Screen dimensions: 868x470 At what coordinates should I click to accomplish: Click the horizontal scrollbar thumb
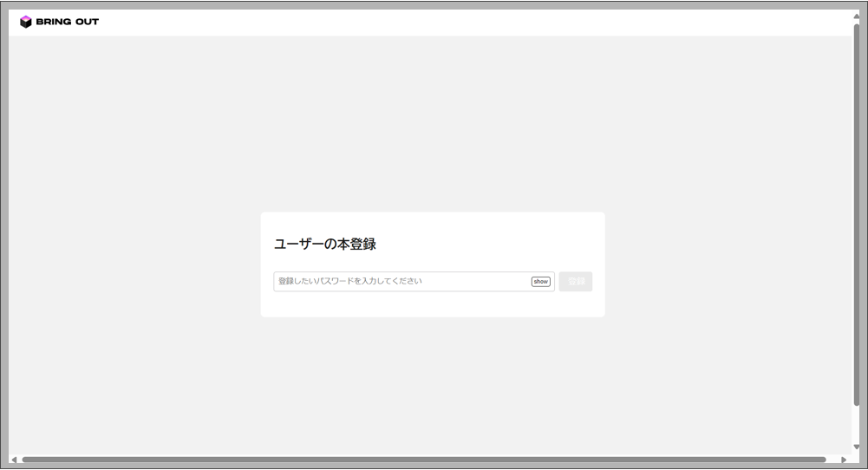coord(424,460)
